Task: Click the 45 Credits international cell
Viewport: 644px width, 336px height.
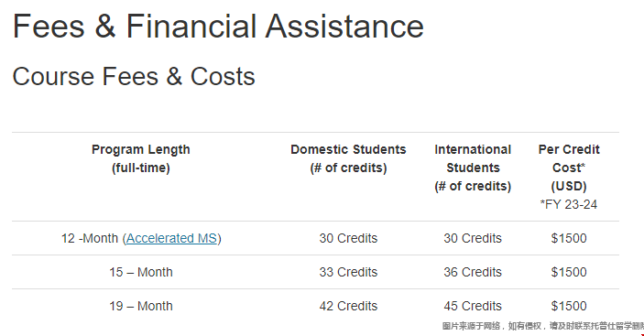Action: 473,306
